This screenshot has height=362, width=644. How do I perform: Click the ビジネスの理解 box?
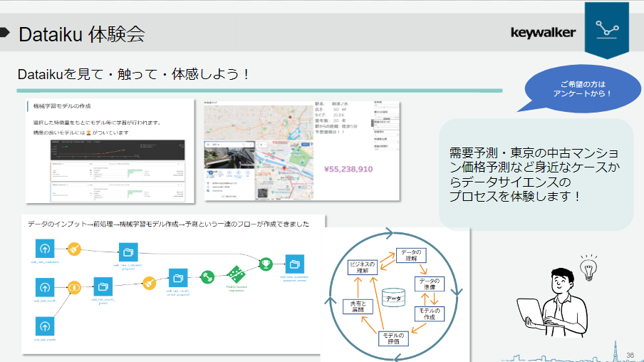click(362, 267)
